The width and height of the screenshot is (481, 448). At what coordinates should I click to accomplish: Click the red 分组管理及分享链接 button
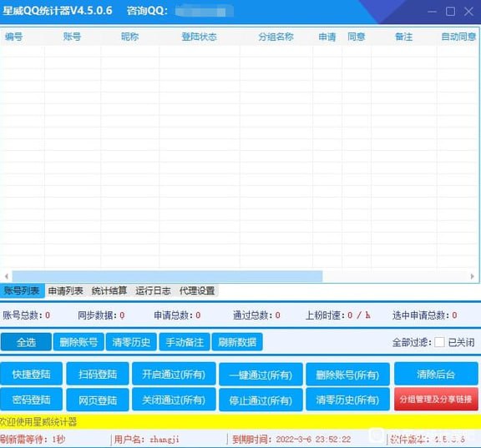tap(436, 399)
